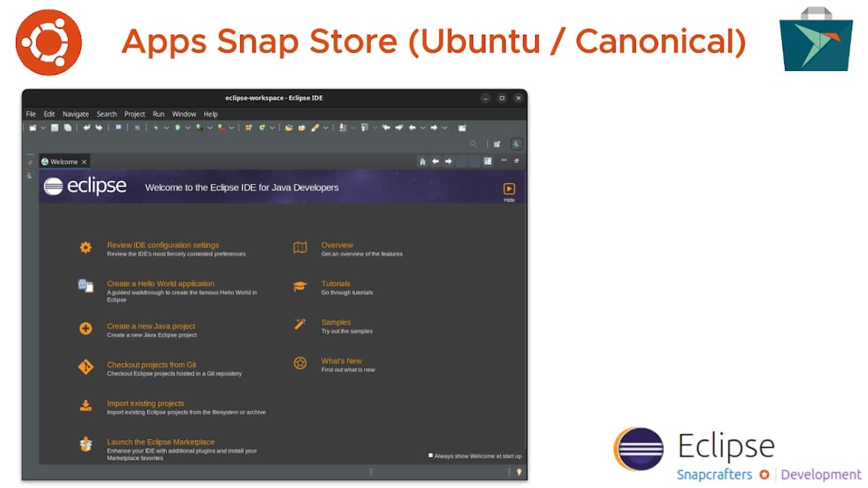This screenshot has height=488, width=868.
Task: Select Checkout projects from Git
Action: tap(152, 364)
